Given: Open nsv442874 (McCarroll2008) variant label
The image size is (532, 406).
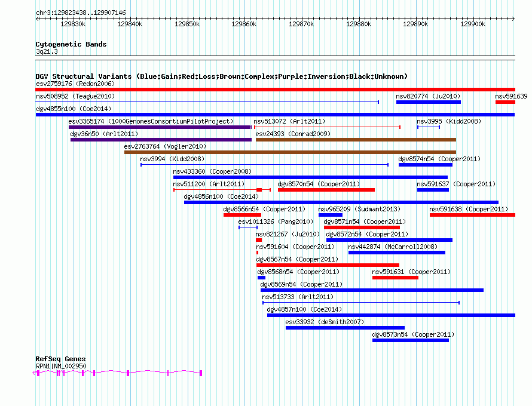Looking at the screenshot, I should click(393, 247).
